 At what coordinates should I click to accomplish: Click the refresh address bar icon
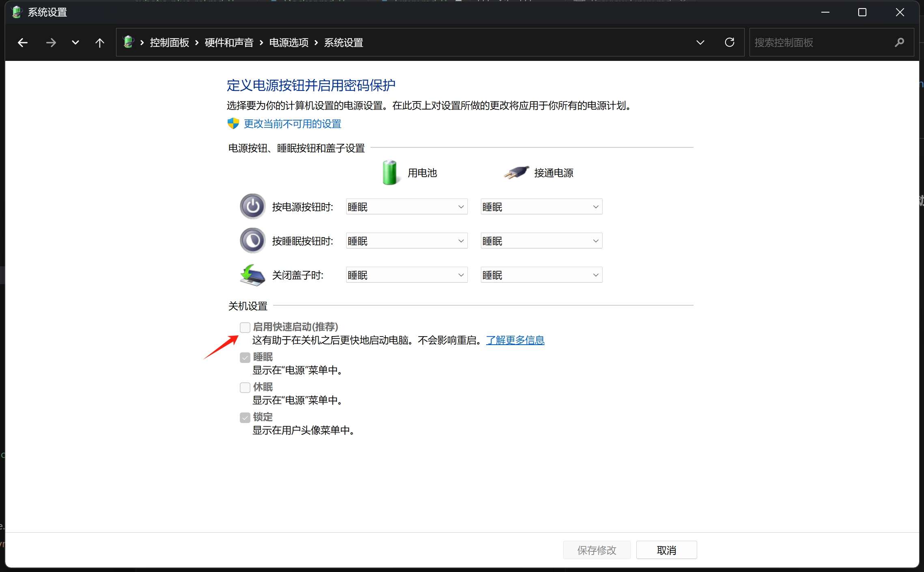[729, 42]
